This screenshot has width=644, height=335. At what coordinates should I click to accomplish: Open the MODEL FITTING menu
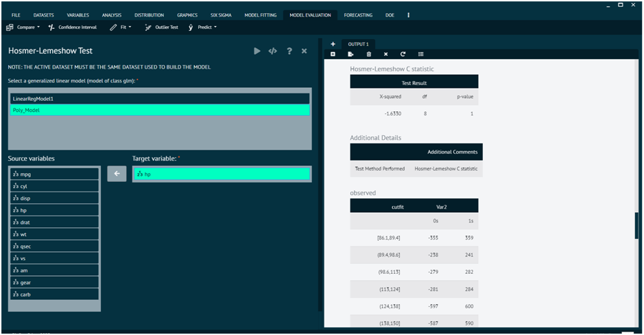point(261,15)
